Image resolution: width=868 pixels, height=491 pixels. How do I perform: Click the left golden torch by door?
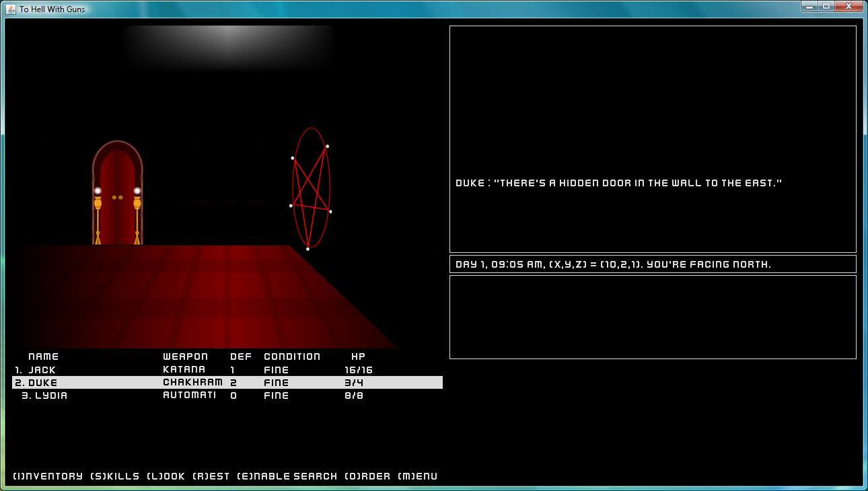[98, 216]
